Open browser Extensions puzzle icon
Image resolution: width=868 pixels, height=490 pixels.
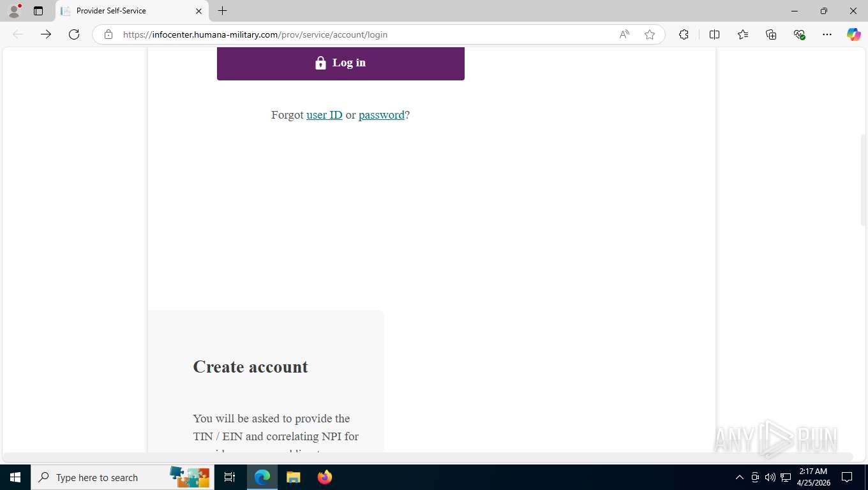pos(684,34)
